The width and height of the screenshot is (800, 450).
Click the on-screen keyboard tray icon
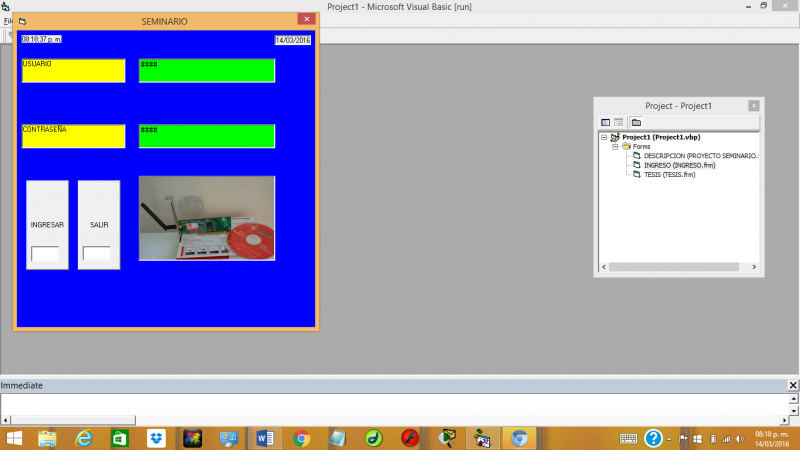[x=628, y=439]
